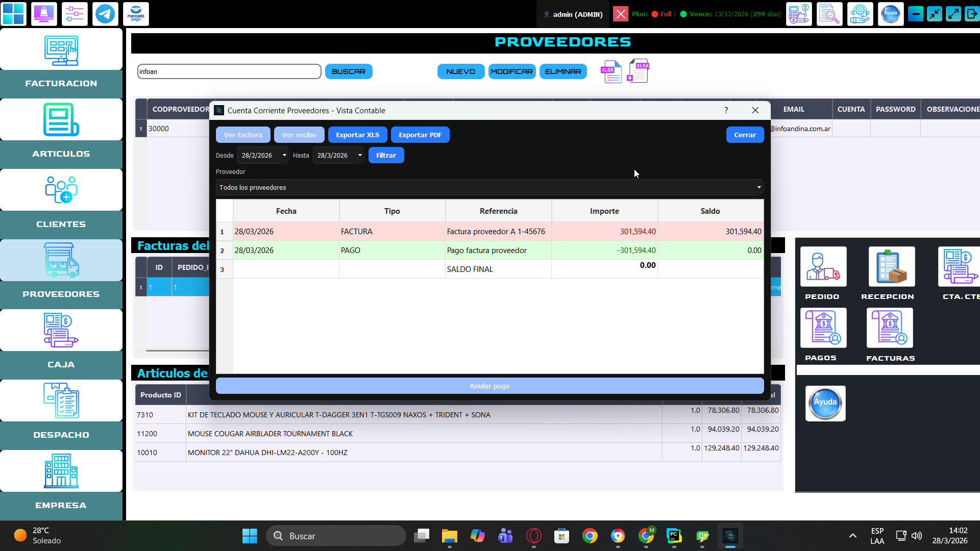Click the Despacho clipboard icon
Screen dimensions: 980x551
(61, 400)
